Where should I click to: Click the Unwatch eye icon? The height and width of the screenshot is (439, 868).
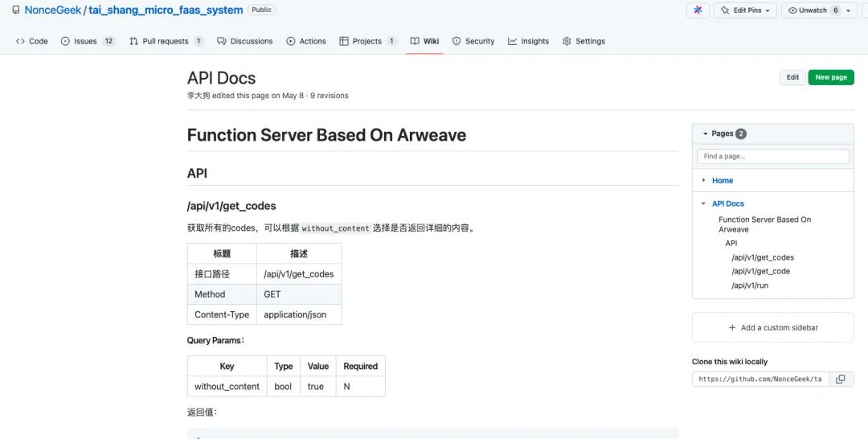click(792, 10)
